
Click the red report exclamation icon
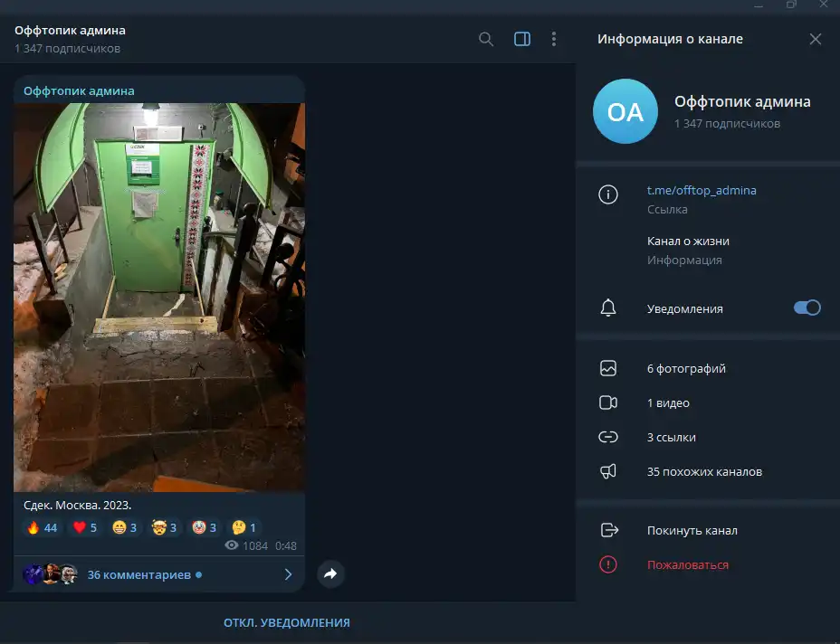coord(608,564)
